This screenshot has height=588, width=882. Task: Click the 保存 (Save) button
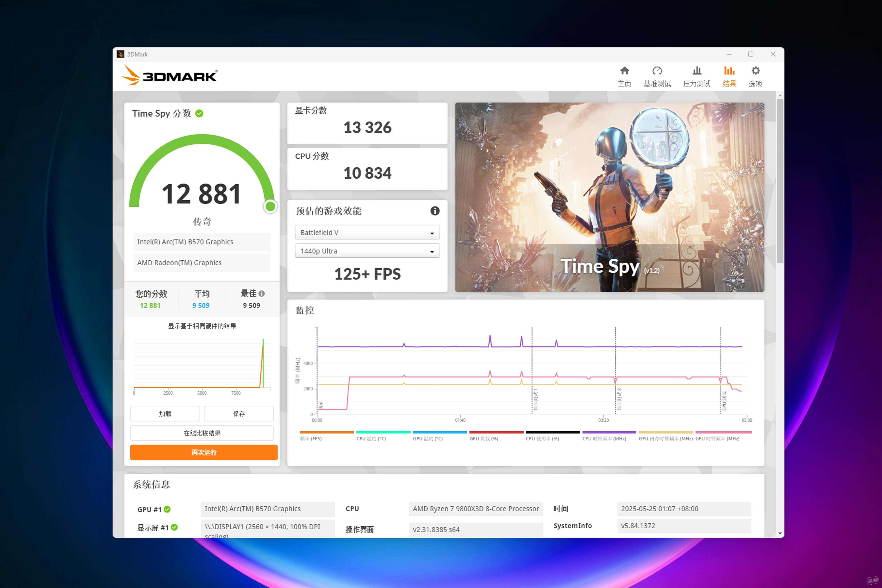point(239,414)
